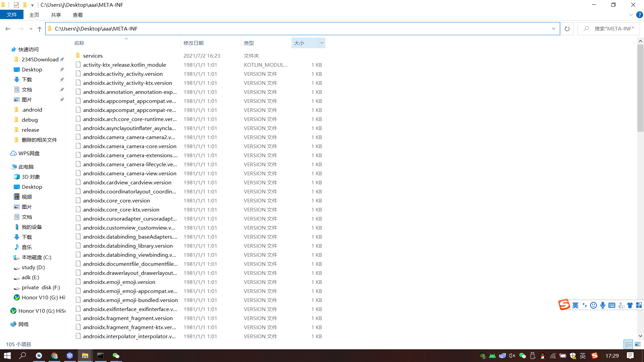Go up one folder level

40,29
